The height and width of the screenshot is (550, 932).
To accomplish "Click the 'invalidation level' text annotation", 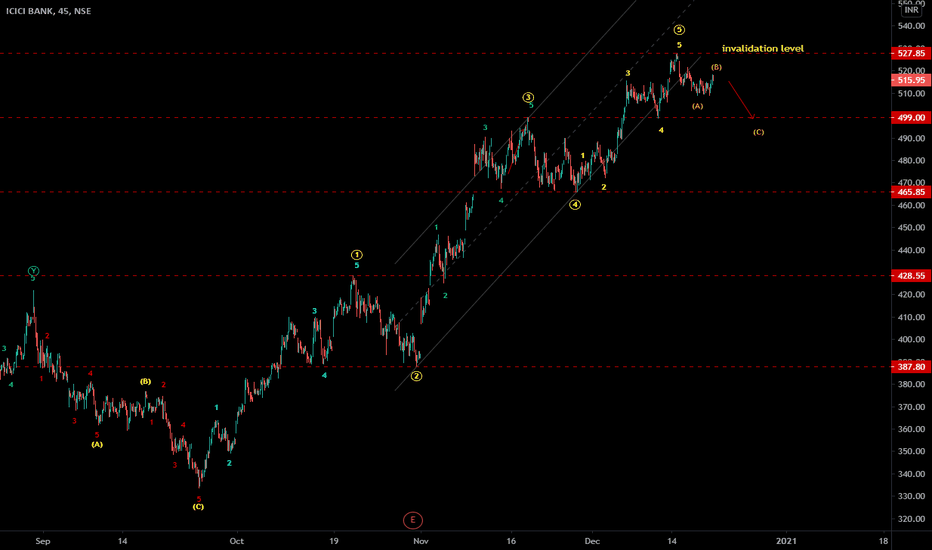I will (763, 48).
